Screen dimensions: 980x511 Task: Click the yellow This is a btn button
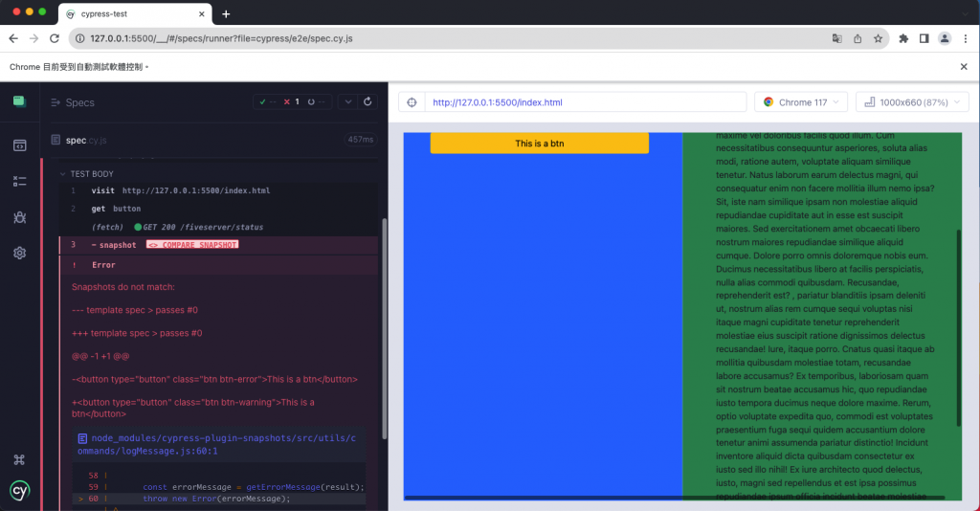coord(540,143)
